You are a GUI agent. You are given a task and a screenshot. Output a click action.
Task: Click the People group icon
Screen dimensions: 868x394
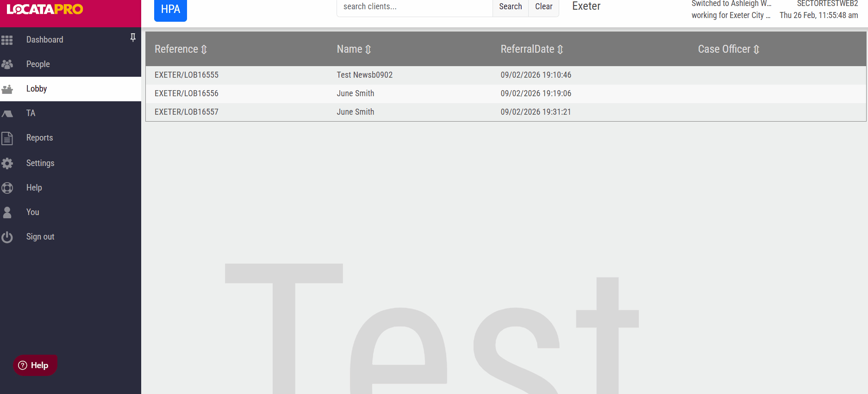coord(7,64)
